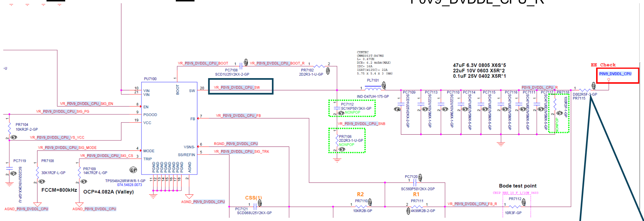
Task: Select the 074.54828.0073 part code
Action: point(129,185)
